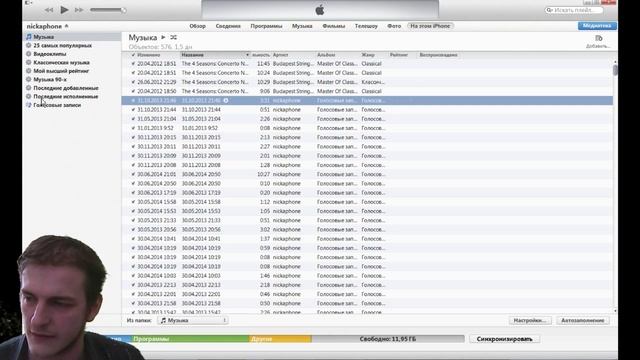
Task: Uncheck the 31.05.2013 21:04 recording
Action: click(x=133, y=119)
